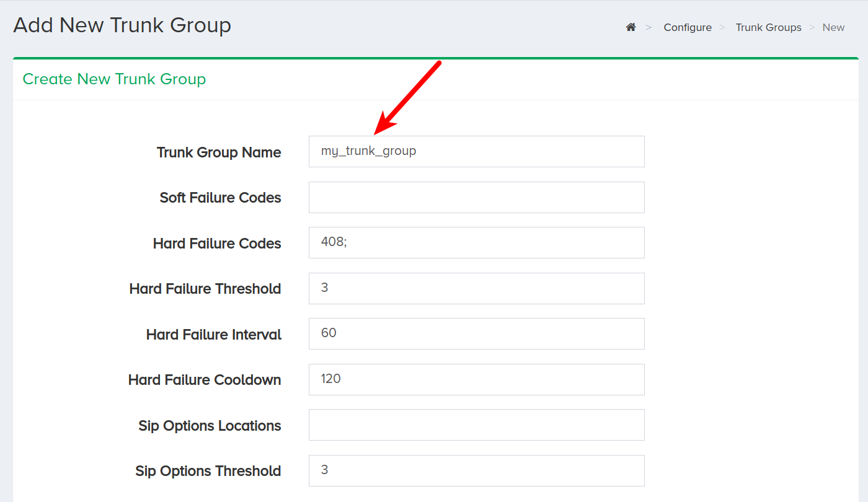This screenshot has height=502, width=868.
Task: Select the Soft Failure Codes label
Action: (x=220, y=198)
